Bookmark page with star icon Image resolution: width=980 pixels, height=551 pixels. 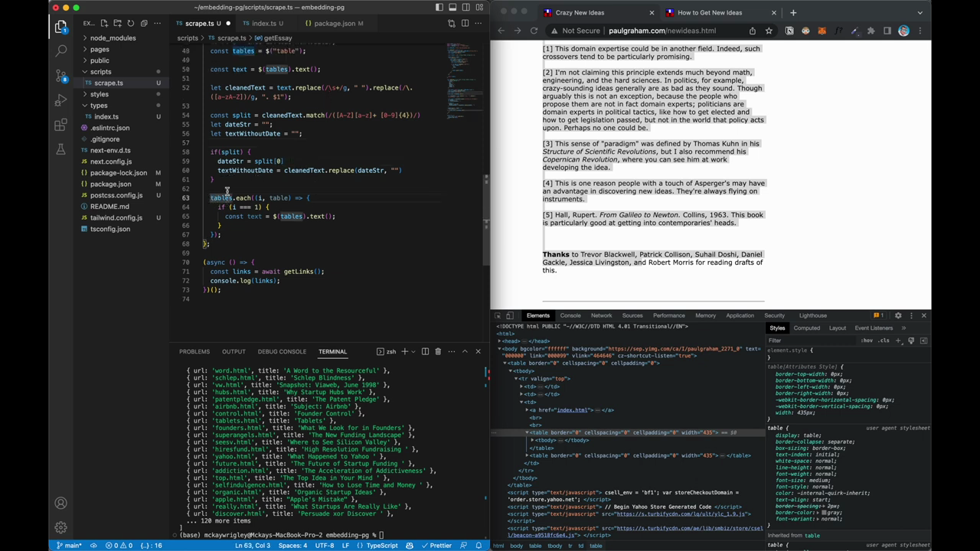click(768, 31)
